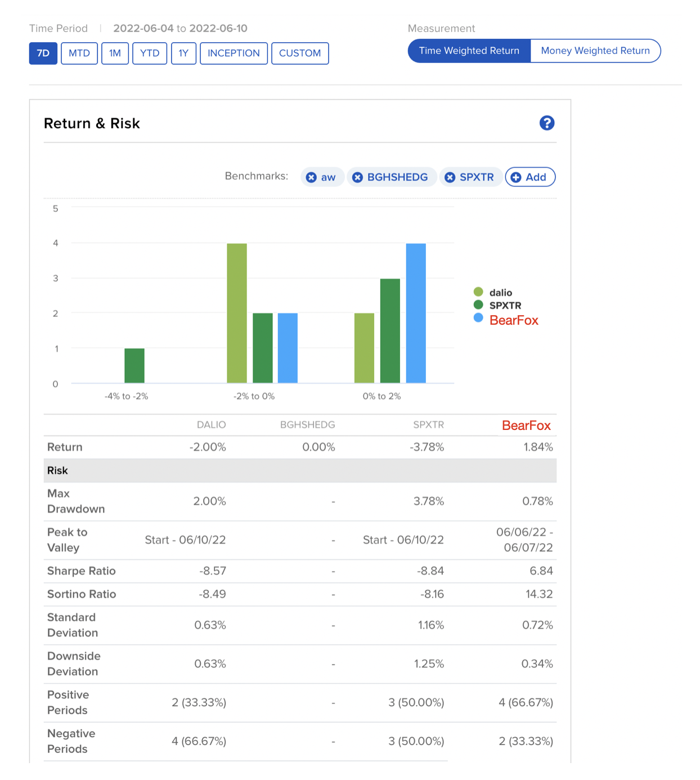The width and height of the screenshot is (700, 780).
Task: Switch to YTD time period
Action: tap(150, 53)
